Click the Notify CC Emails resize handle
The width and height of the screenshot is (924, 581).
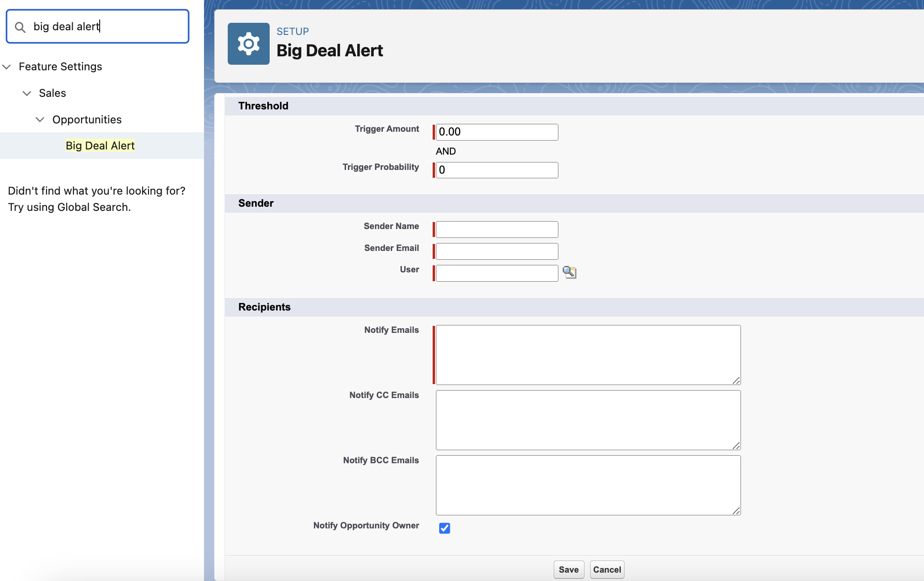736,446
